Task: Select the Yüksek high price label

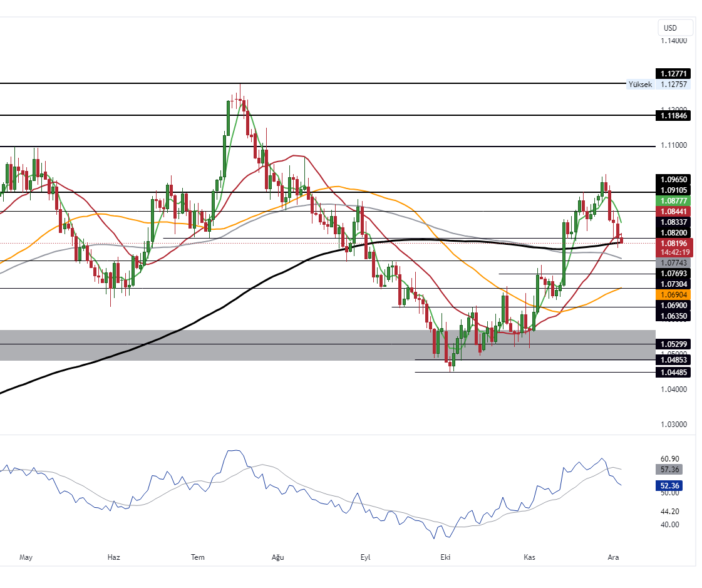Action: point(640,85)
